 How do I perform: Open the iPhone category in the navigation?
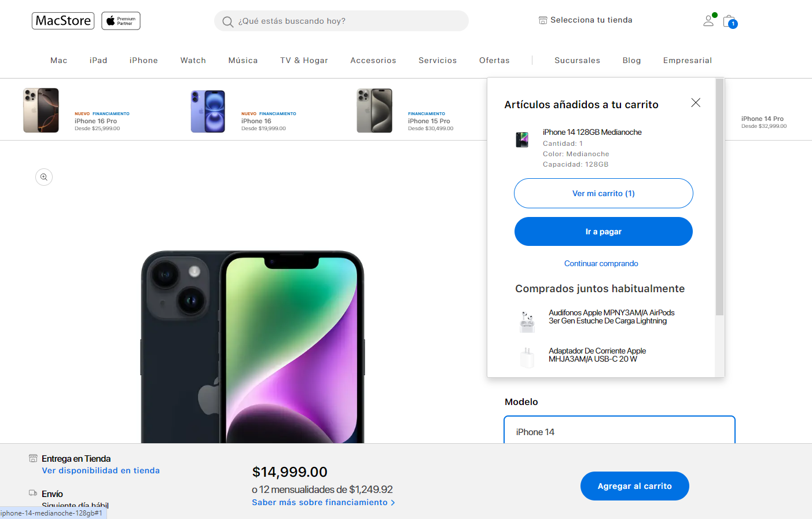tap(143, 60)
